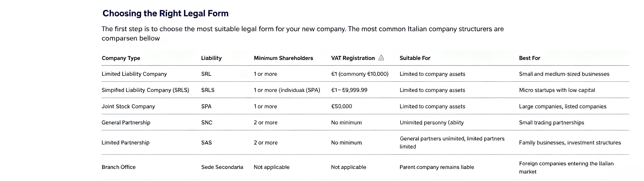Select the Limited Liability Company row label
This screenshot has width=644, height=181.
pos(134,74)
